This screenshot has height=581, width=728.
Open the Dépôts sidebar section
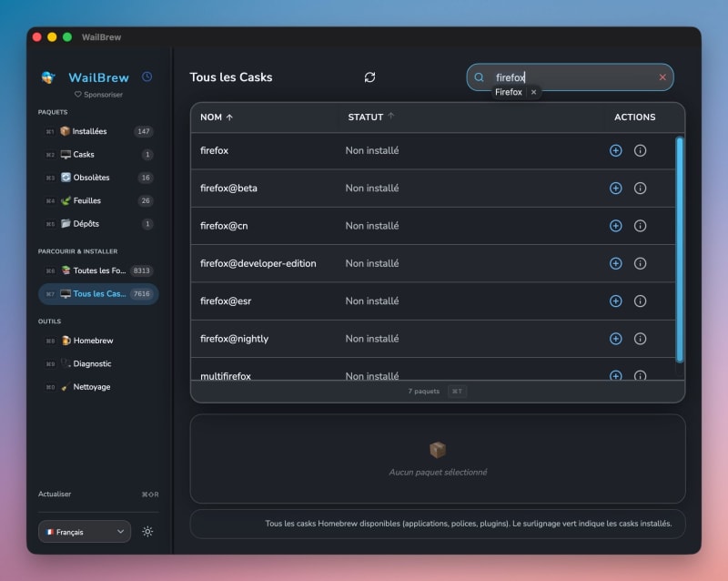(98, 224)
